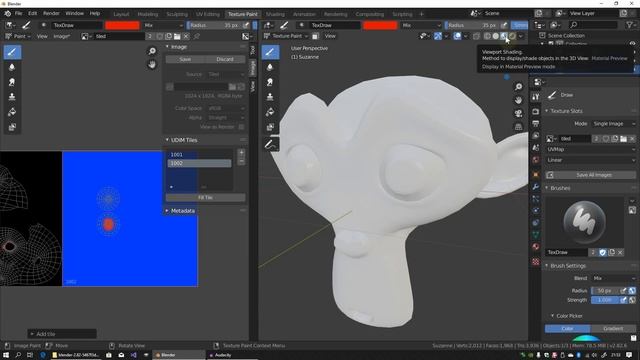This screenshot has height=360, width=640.
Task: Select the Fill tool in image editor
Action: point(12,112)
